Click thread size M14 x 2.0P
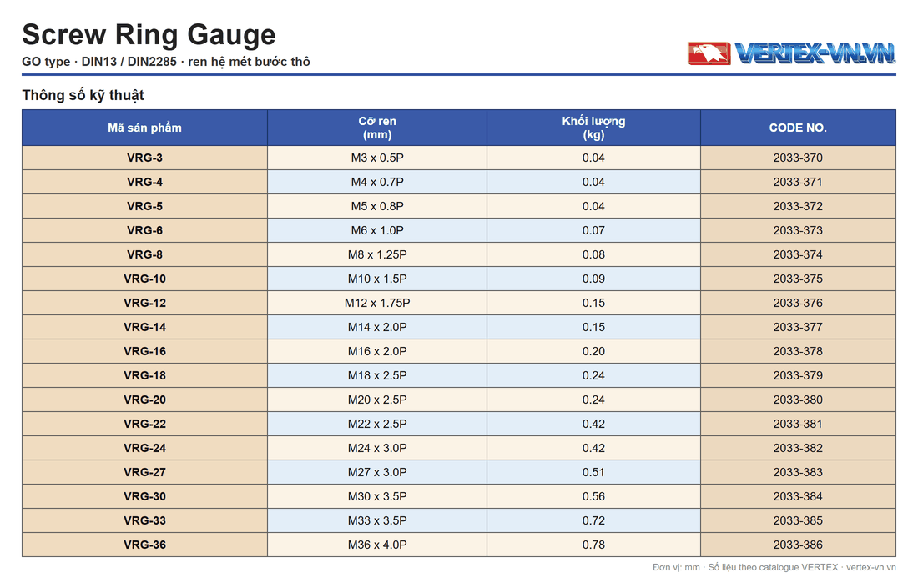This screenshot has height=588, width=918. (377, 327)
